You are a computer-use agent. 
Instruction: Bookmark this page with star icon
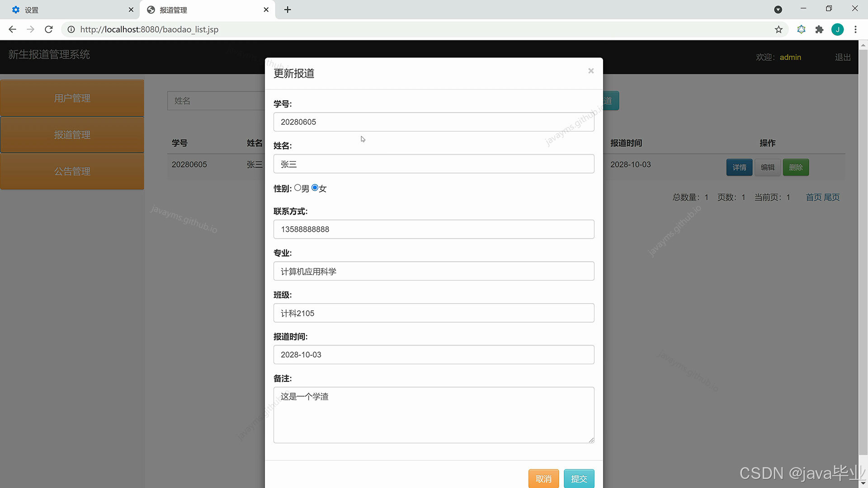(778, 29)
